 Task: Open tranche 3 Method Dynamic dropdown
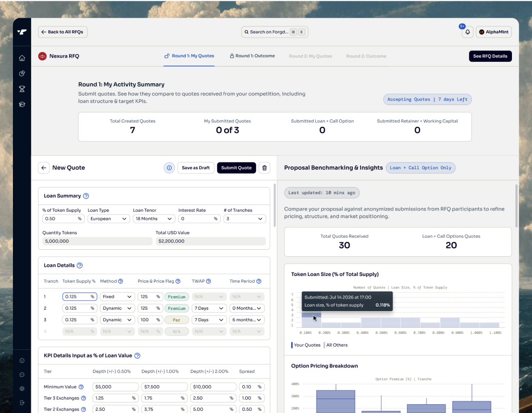click(117, 320)
